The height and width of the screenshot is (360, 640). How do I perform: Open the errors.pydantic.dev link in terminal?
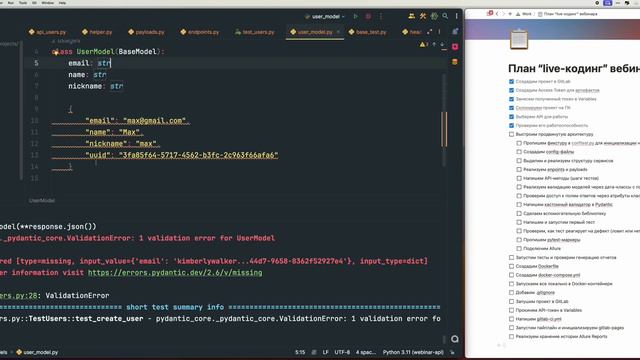[175, 273]
